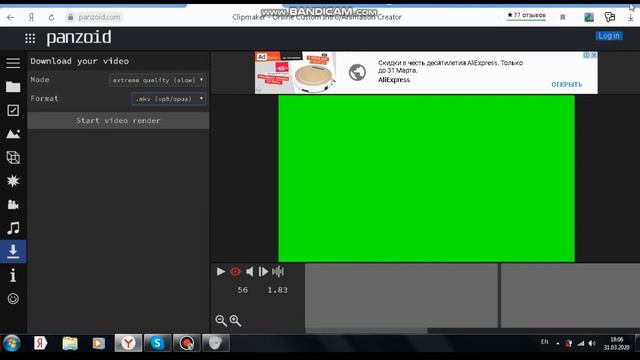Open the Windows Start menu

tap(11, 343)
